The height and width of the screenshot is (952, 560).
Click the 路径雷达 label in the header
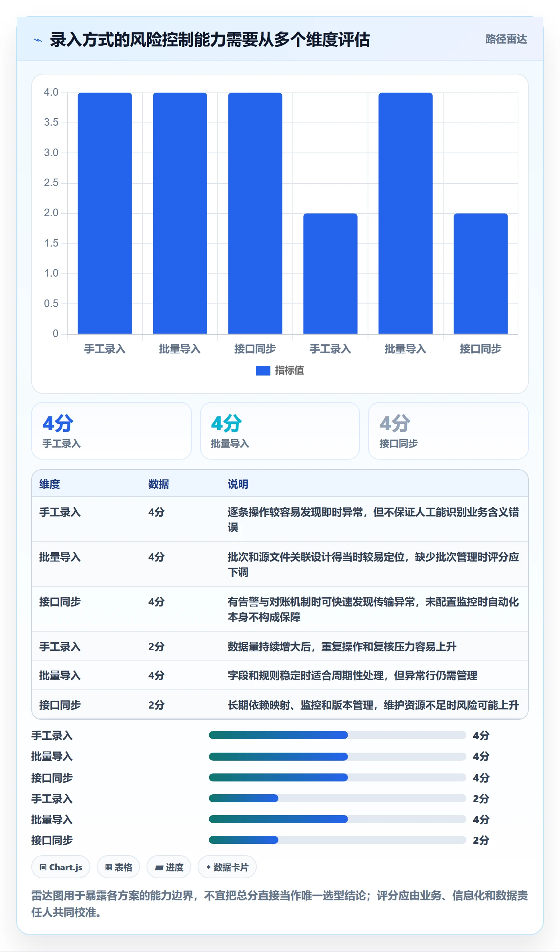point(506,39)
